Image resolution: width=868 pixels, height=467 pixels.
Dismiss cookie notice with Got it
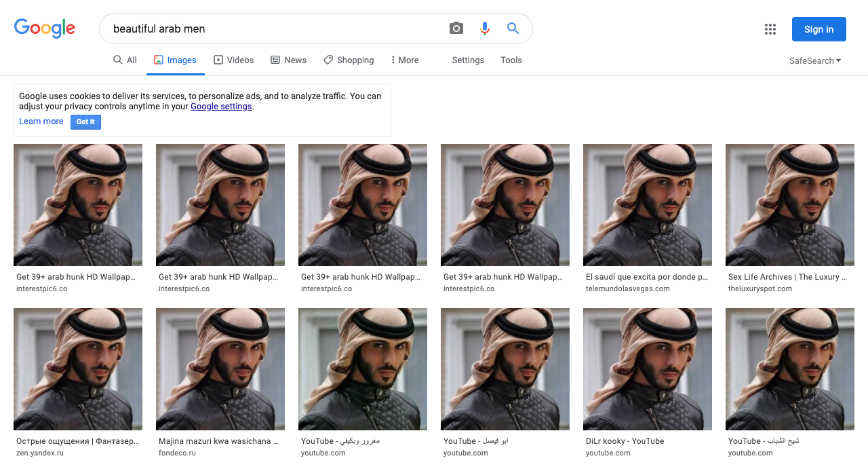[x=85, y=122]
